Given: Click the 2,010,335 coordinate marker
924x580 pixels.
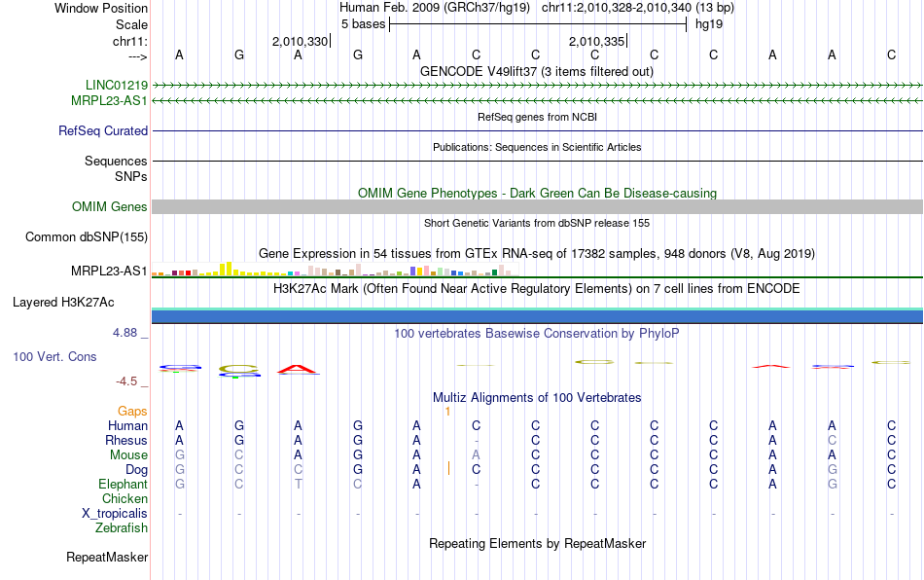Looking at the screenshot, I should pyautogui.click(x=596, y=41).
